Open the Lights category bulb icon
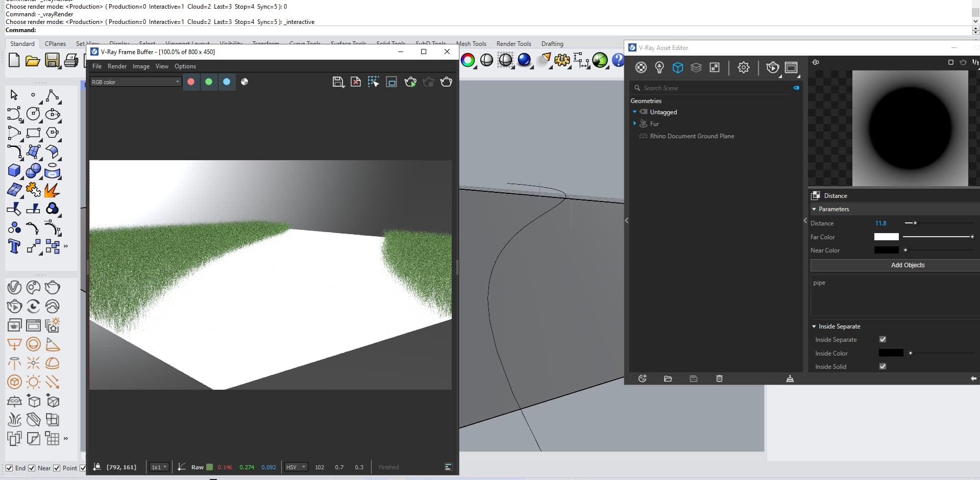This screenshot has width=980, height=480. click(659, 67)
